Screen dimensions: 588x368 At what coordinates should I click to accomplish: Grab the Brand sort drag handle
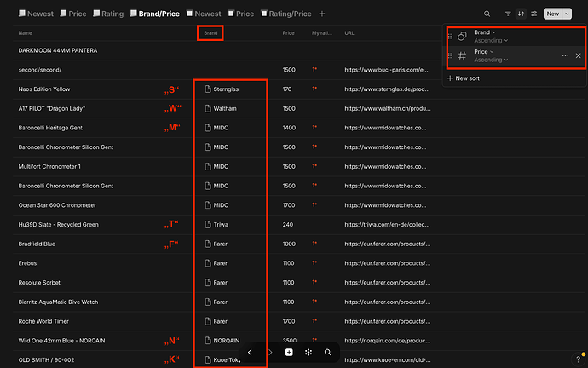tap(450, 37)
